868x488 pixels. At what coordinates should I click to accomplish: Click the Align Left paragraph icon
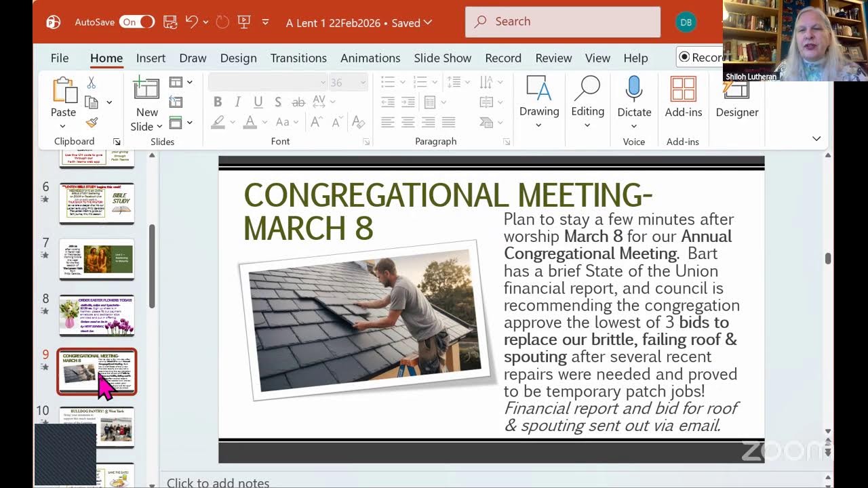[x=388, y=123]
